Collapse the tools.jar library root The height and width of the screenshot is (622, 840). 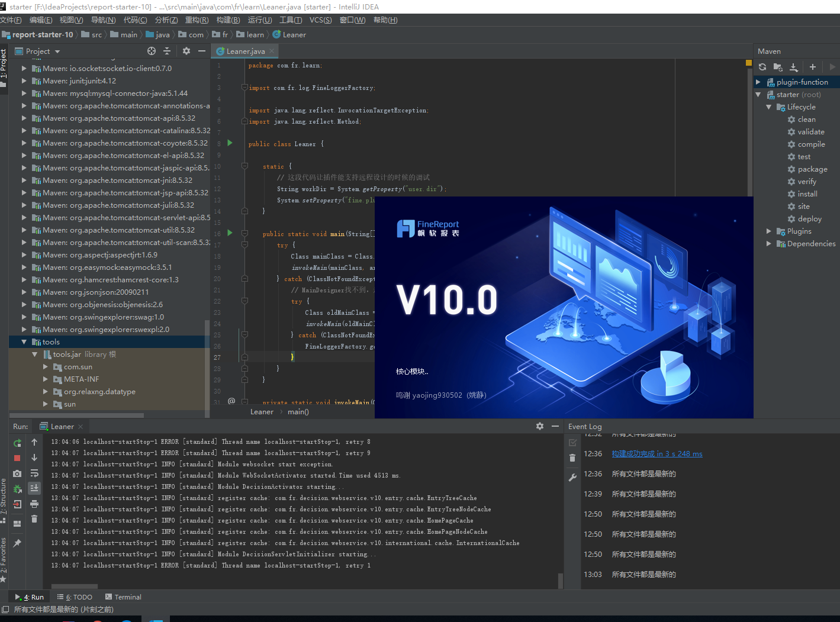tap(35, 354)
